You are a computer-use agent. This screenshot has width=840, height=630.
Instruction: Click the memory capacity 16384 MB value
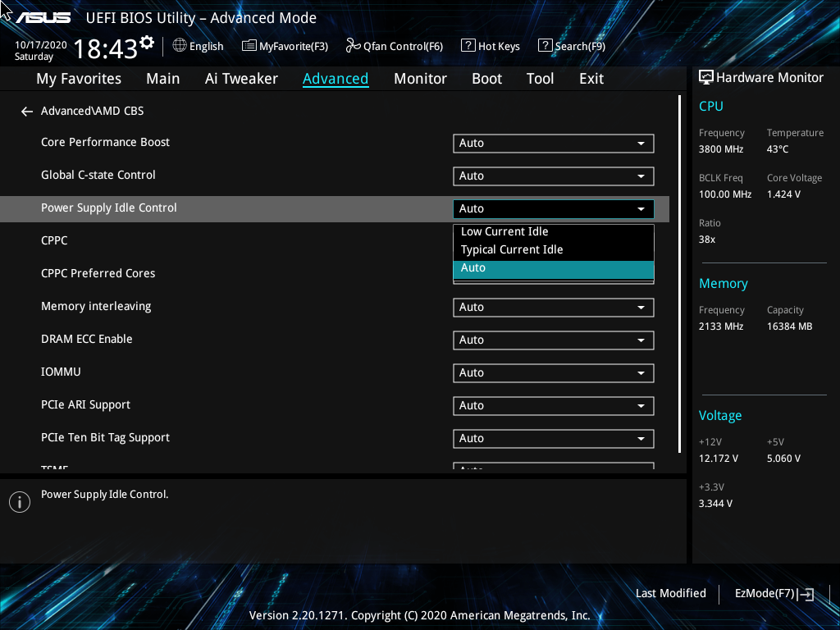click(x=789, y=326)
